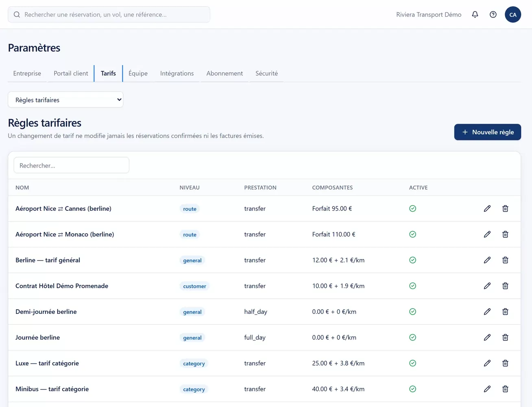Go to the Sécurité tab
The image size is (532, 407).
point(266,74)
